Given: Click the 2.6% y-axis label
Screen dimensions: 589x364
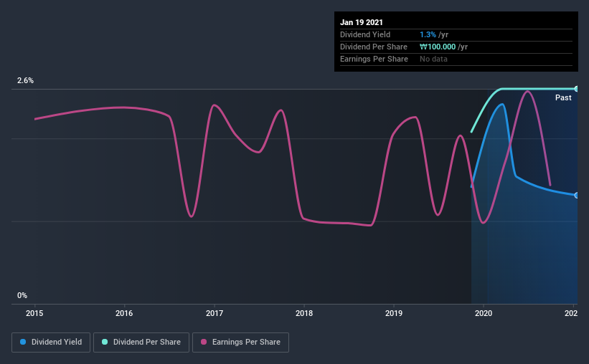Looking at the screenshot, I should pos(25,81).
